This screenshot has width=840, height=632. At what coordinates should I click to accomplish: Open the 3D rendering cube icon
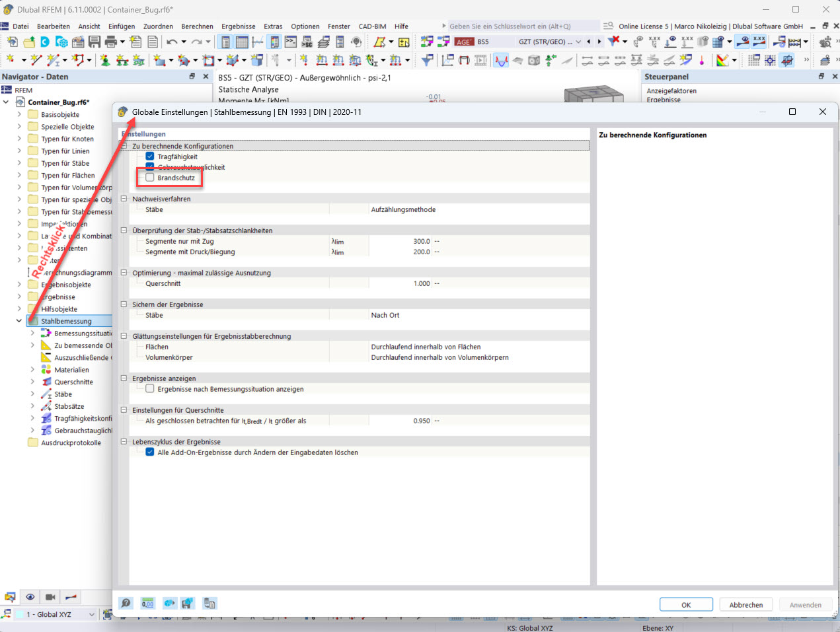click(533, 60)
